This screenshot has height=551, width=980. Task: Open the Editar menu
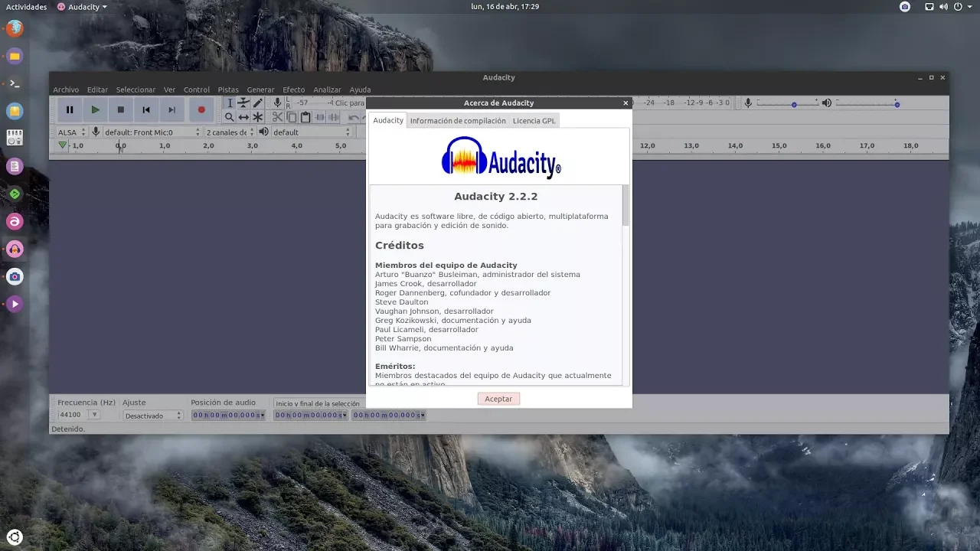[97, 90]
